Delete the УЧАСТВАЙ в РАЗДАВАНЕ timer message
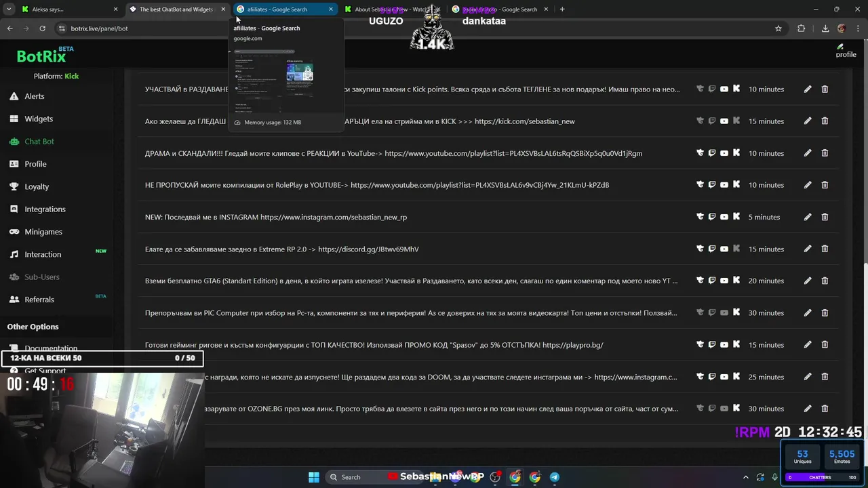This screenshot has height=488, width=868. [x=825, y=89]
